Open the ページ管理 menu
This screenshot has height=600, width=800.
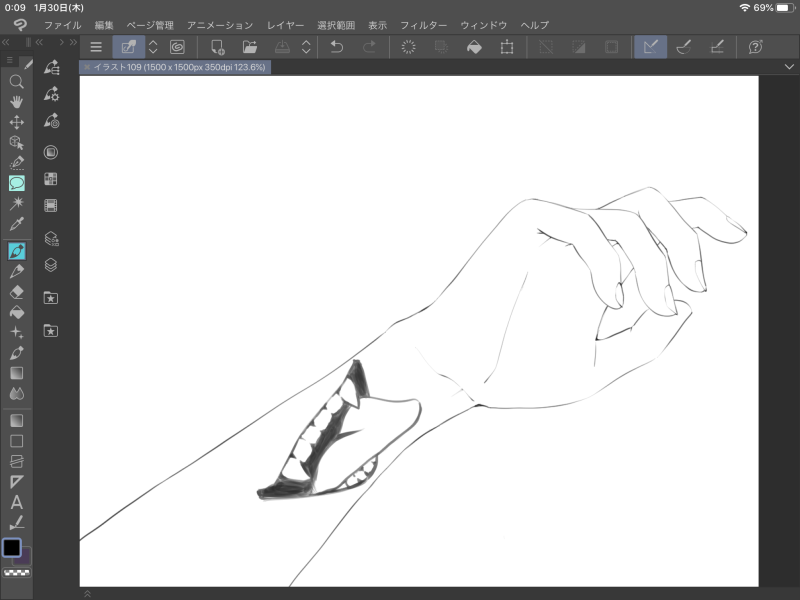pos(150,25)
